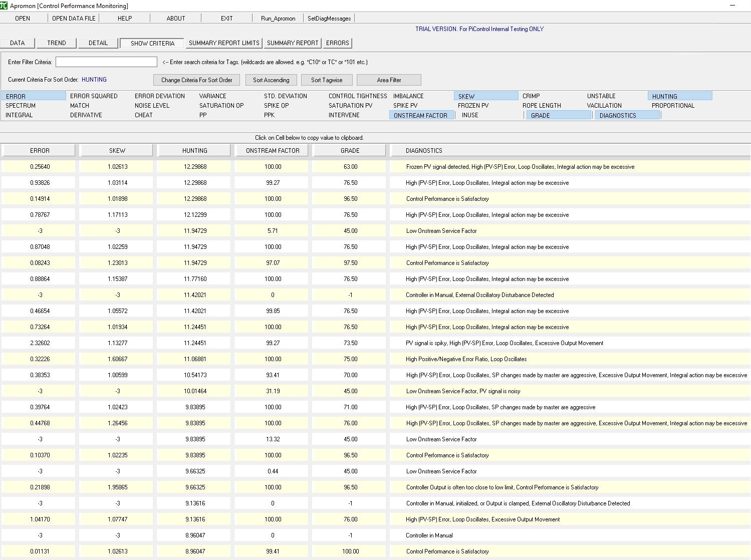The width and height of the screenshot is (751, 560).
Task: Click the GRADE column header
Action: (350, 150)
